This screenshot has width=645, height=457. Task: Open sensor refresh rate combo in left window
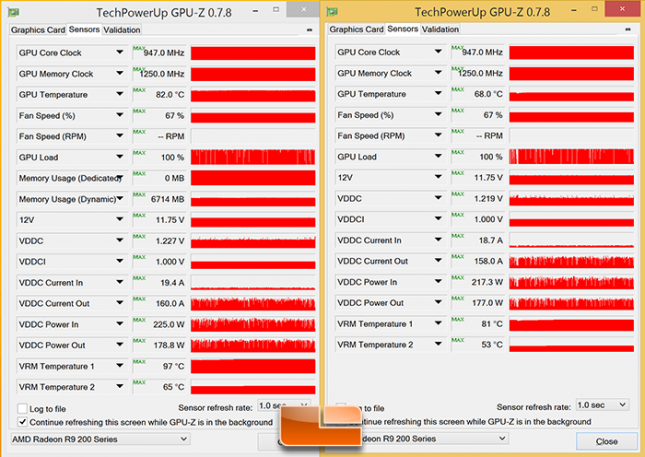tap(283, 406)
